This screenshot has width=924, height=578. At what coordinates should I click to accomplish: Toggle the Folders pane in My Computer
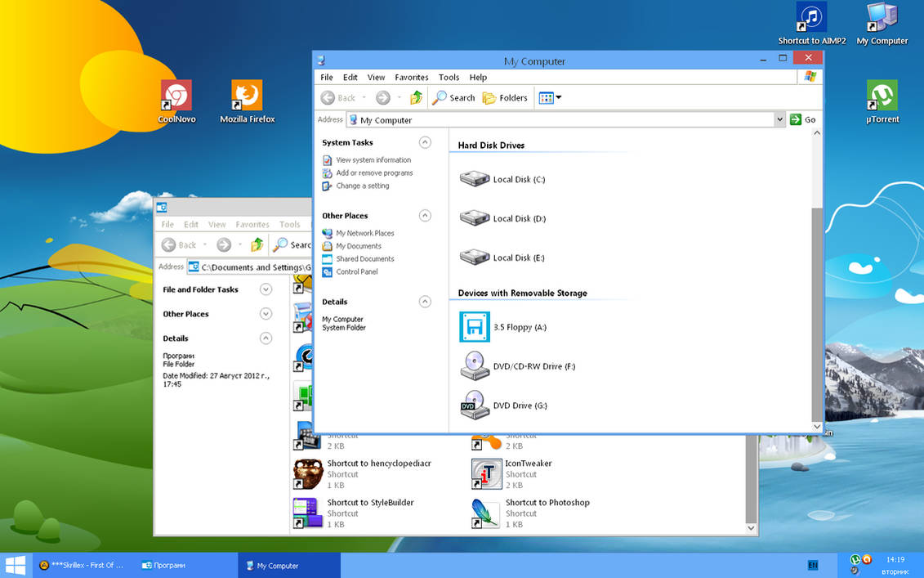coord(505,98)
